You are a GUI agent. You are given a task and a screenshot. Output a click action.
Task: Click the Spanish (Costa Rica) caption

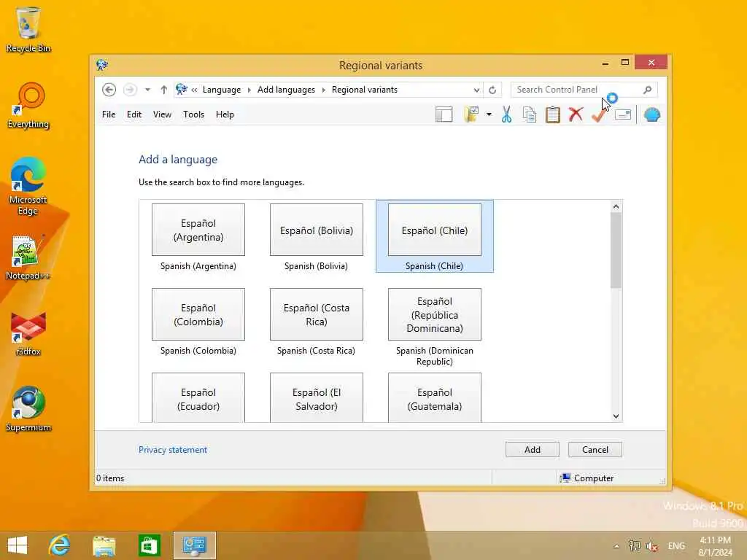click(316, 351)
